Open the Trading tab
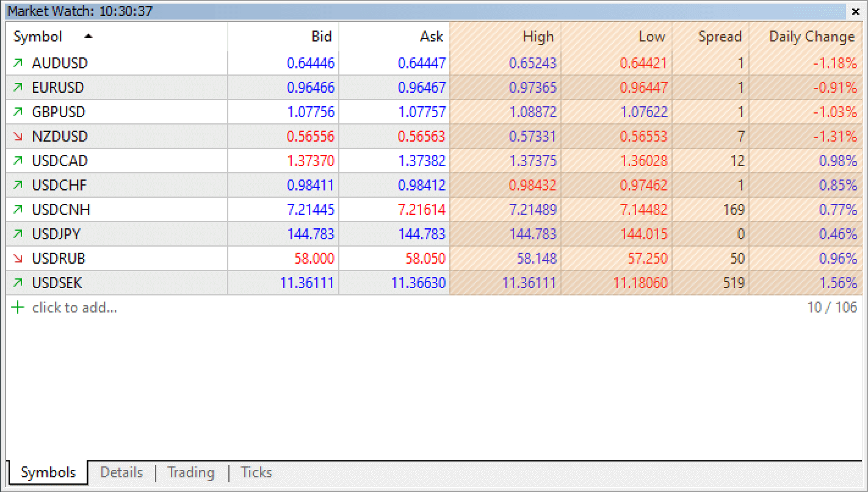Image resolution: width=868 pixels, height=492 pixels. (x=190, y=472)
